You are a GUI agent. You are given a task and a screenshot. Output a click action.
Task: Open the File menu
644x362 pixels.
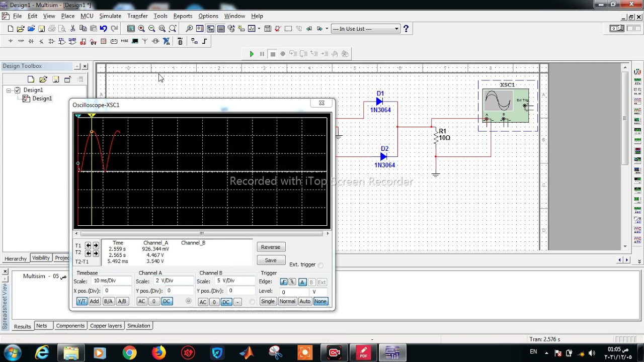point(17,16)
